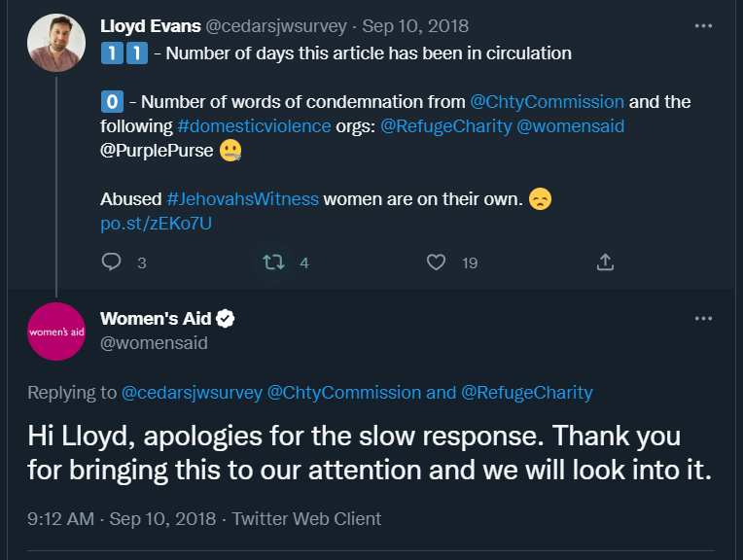Click the share icon on Lloyd's tweet
The height and width of the screenshot is (560, 743).
point(605,262)
